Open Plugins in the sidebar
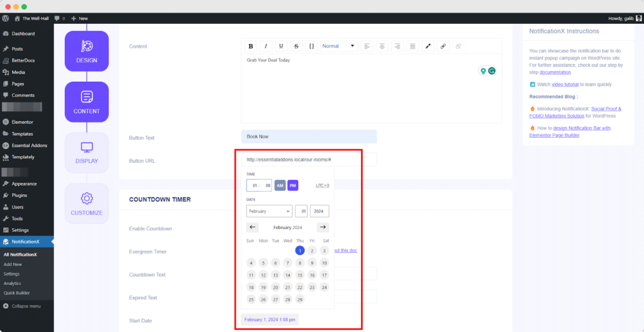The image size is (644, 332). (19, 195)
